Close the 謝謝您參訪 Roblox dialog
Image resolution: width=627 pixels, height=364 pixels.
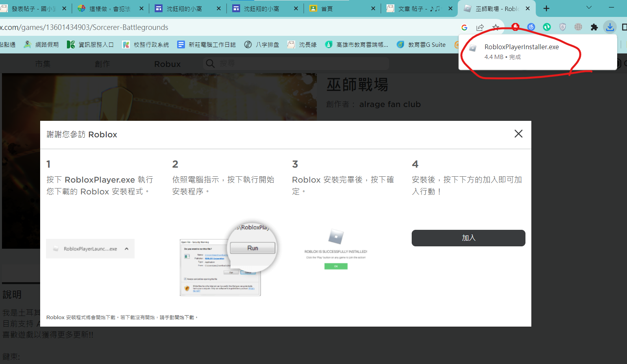pyautogui.click(x=518, y=134)
